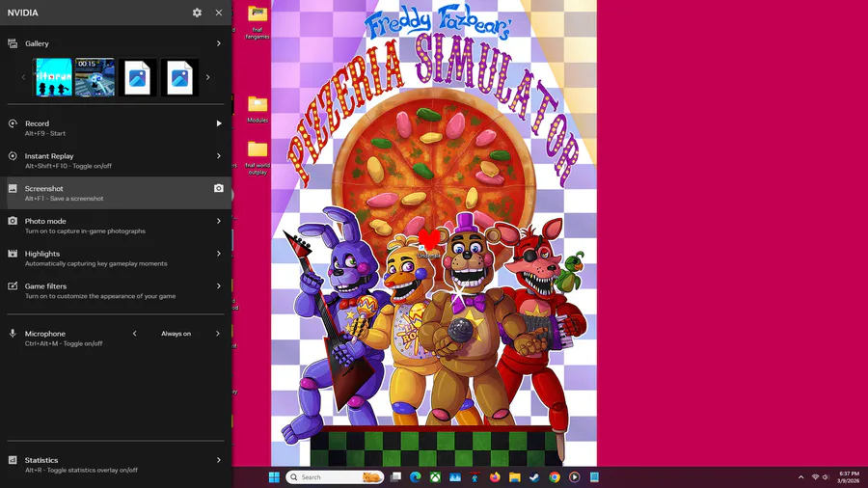The image size is (868, 488).
Task: Open Google Chrome from taskbar
Action: (x=555, y=477)
